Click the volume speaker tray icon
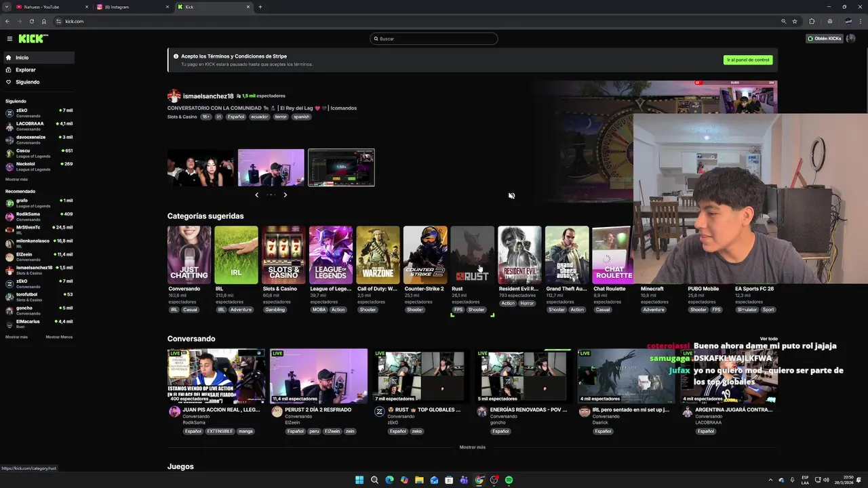 (x=825, y=480)
